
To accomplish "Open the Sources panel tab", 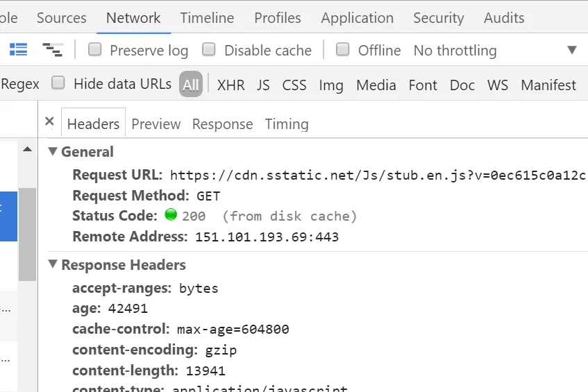I will pyautogui.click(x=62, y=18).
